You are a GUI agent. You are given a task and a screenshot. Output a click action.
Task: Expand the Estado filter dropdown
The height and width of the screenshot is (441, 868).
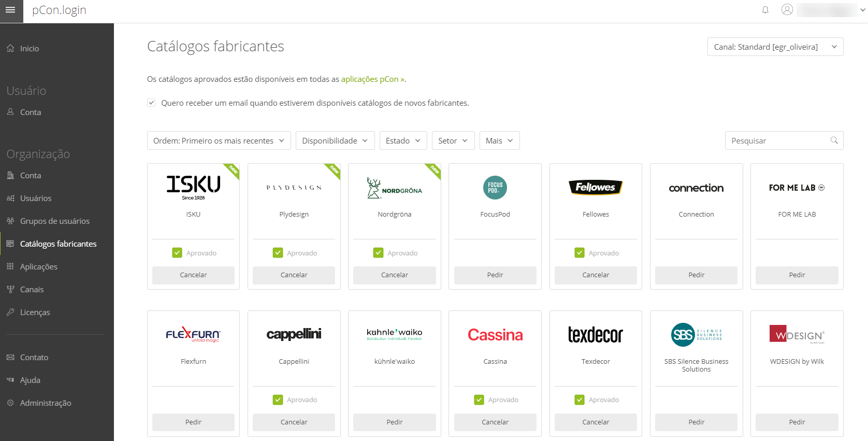403,140
